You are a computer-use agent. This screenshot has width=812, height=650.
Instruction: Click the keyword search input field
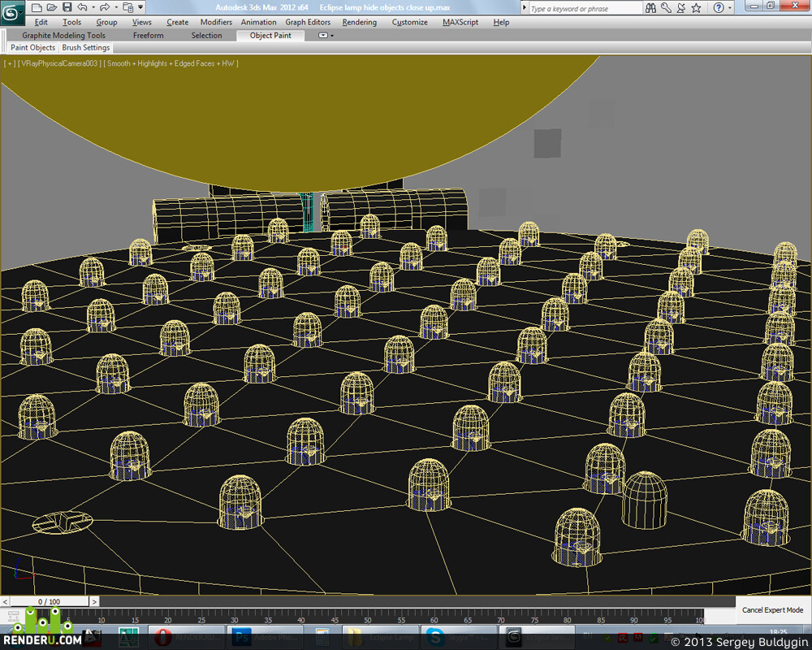click(x=585, y=8)
